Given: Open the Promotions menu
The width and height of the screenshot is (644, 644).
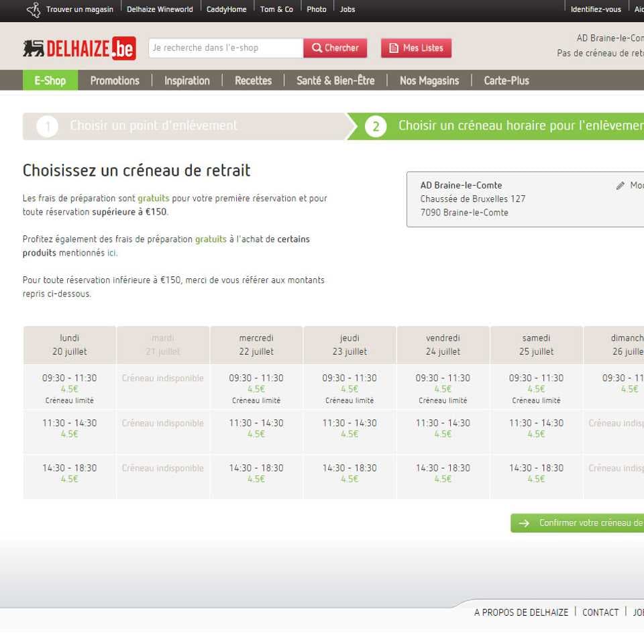Looking at the screenshot, I should [x=115, y=80].
